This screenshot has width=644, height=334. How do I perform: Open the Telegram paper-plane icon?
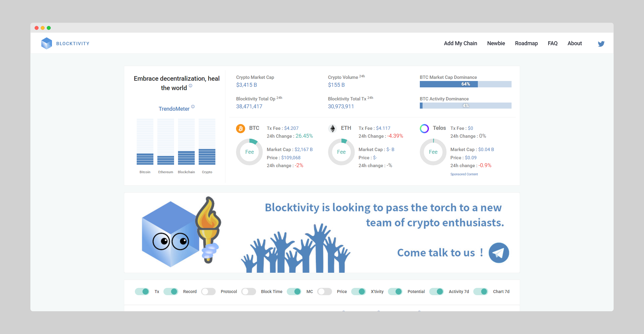pyautogui.click(x=499, y=253)
